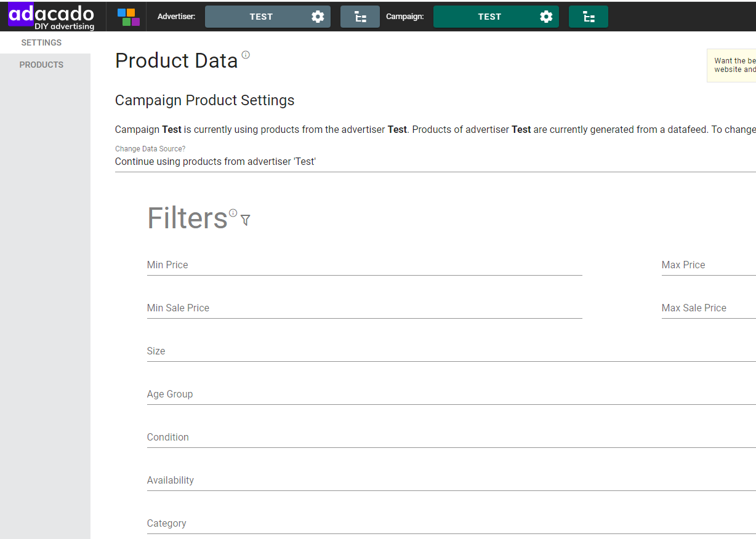Screen dimensions: 756x539
Task: Open the Category filter field
Action: [451, 524]
